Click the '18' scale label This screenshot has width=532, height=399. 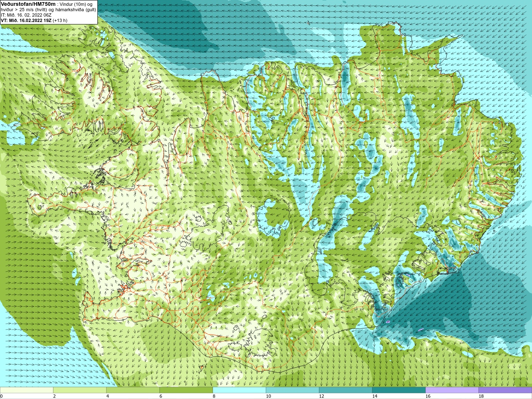(x=481, y=396)
